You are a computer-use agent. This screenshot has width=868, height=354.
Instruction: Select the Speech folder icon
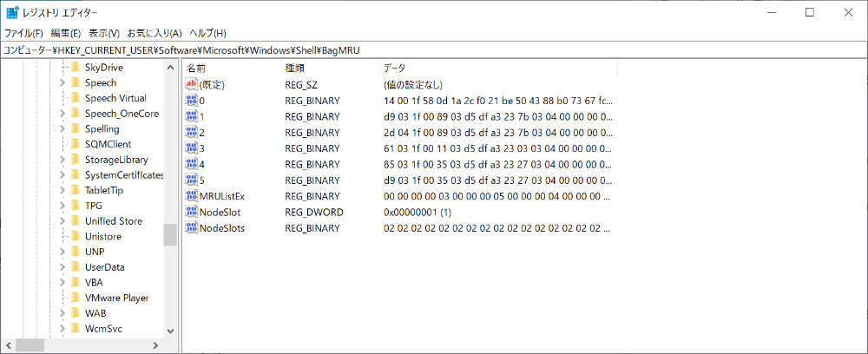(x=76, y=83)
